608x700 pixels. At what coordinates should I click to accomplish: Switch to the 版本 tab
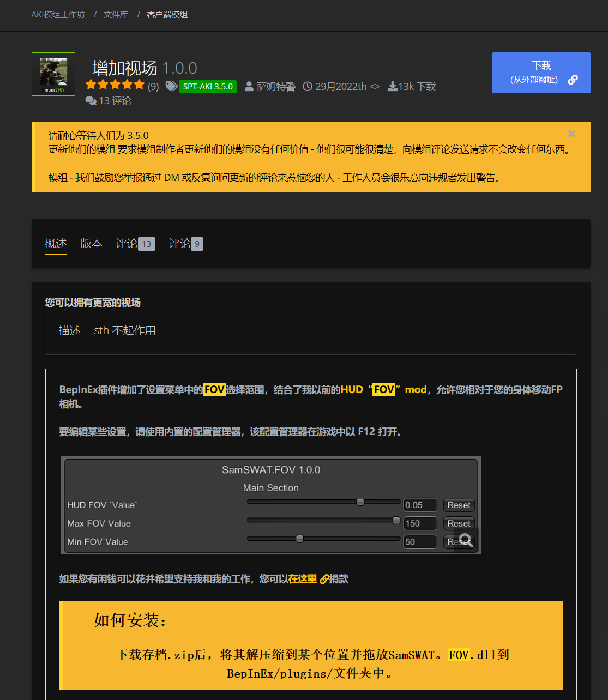pyautogui.click(x=91, y=244)
